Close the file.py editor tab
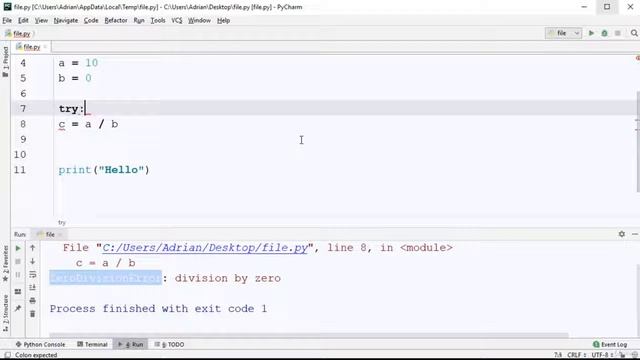This screenshot has width=640, height=360. pyautogui.click(x=45, y=47)
